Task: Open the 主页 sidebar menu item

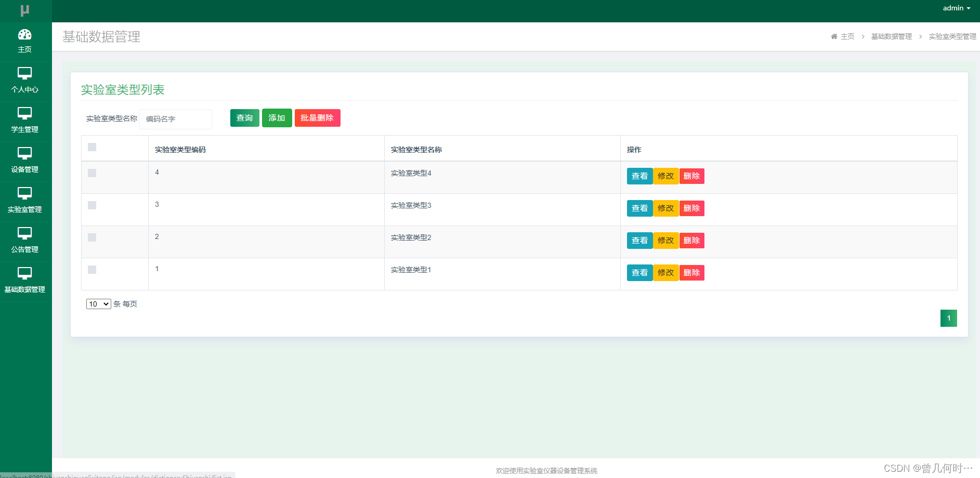Action: (25, 42)
